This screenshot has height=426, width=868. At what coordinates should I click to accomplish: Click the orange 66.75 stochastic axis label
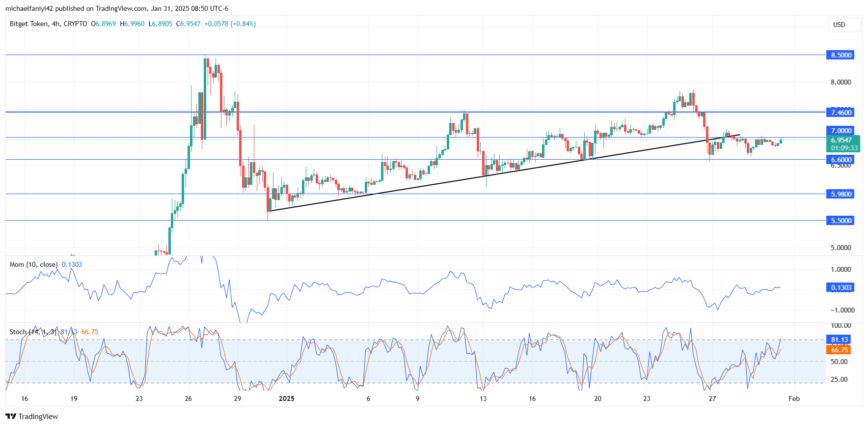click(839, 350)
